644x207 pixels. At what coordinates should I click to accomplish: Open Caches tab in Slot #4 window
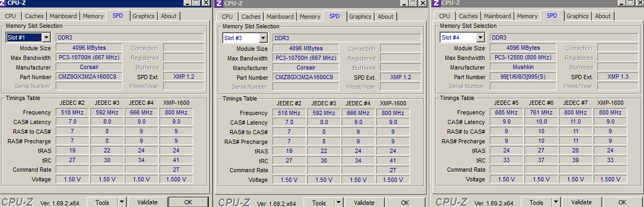(x=468, y=16)
